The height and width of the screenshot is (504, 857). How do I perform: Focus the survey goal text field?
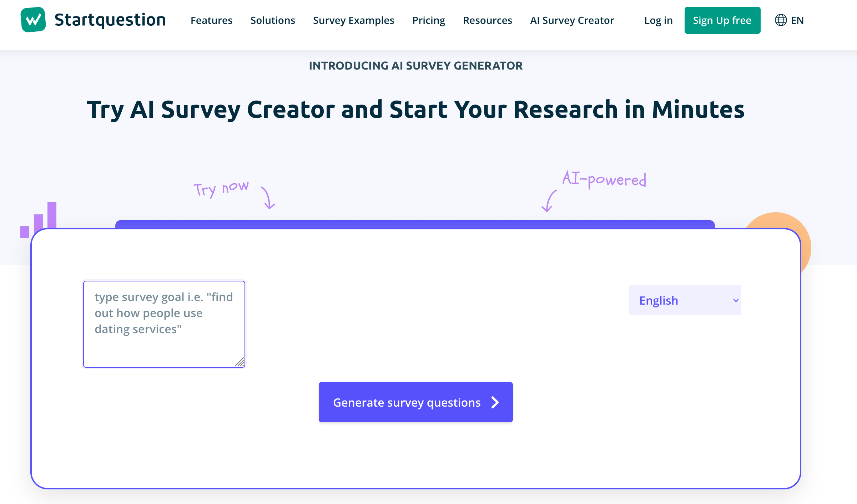point(164,324)
